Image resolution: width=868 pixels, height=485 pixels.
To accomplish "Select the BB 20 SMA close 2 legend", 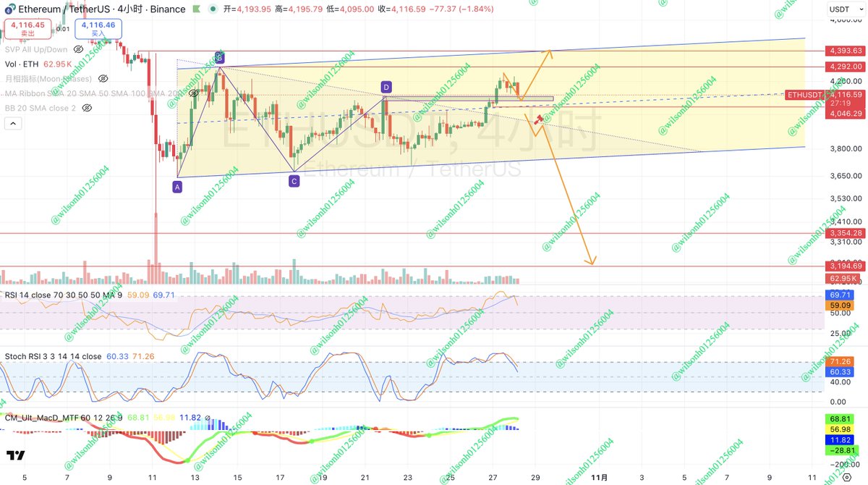I will (41, 108).
